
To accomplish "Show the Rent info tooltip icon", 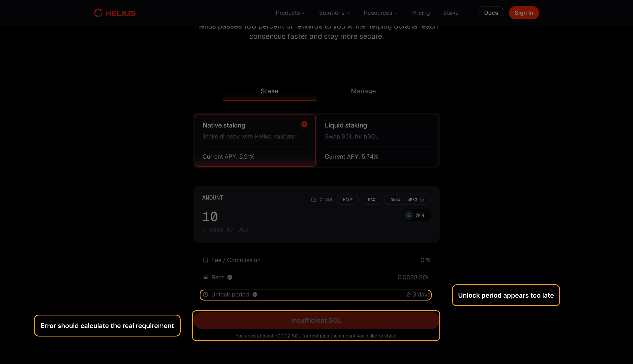I will (x=230, y=277).
